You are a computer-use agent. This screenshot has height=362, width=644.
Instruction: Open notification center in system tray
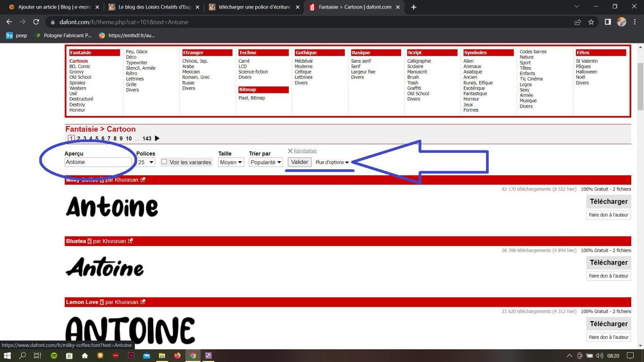tap(630, 356)
